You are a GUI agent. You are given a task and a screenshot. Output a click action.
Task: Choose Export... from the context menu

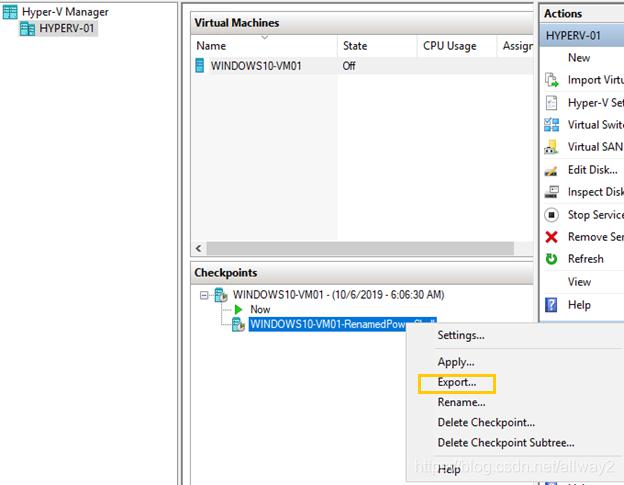click(457, 383)
